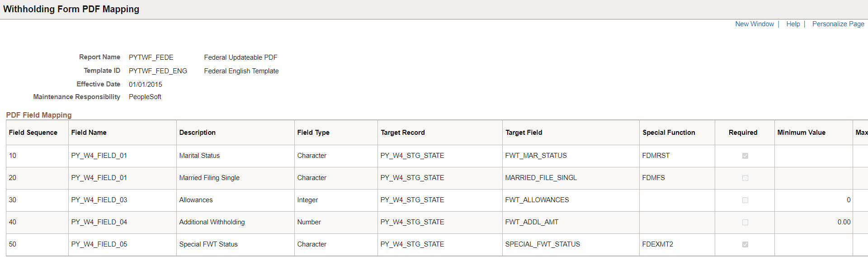Enable Required for the Married Filing Single row
This screenshot has width=868, height=261.
[x=745, y=178]
